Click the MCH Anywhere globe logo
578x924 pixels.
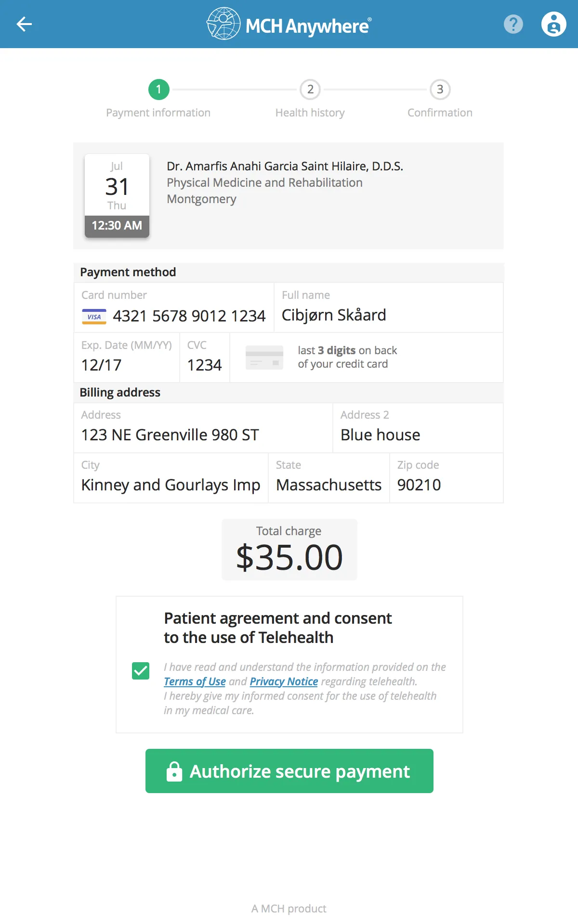[x=223, y=24]
